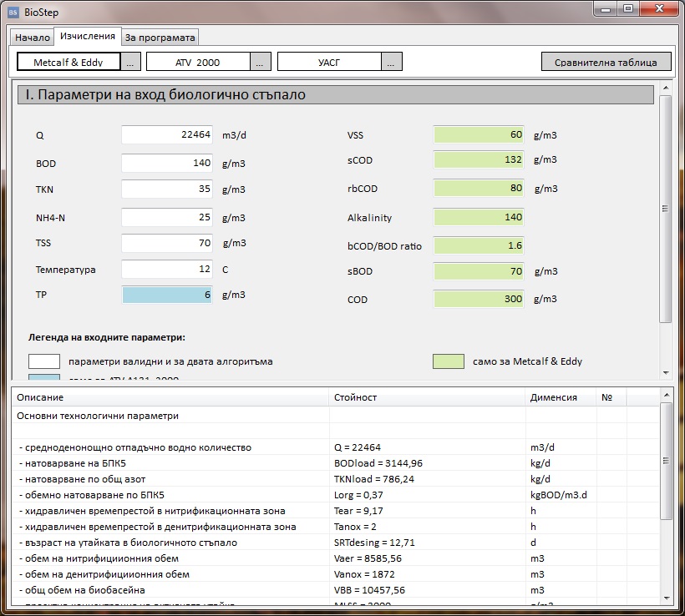Expand the ellipsis next to УАСГ
This screenshot has width=685, height=616.
[x=393, y=62]
